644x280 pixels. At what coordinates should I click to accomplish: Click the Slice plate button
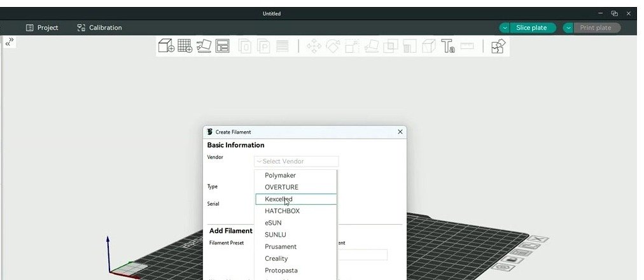(533, 28)
